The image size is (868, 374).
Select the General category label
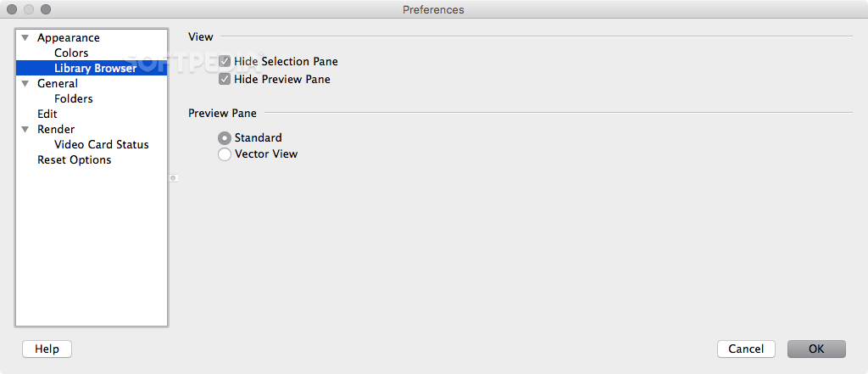(58, 84)
